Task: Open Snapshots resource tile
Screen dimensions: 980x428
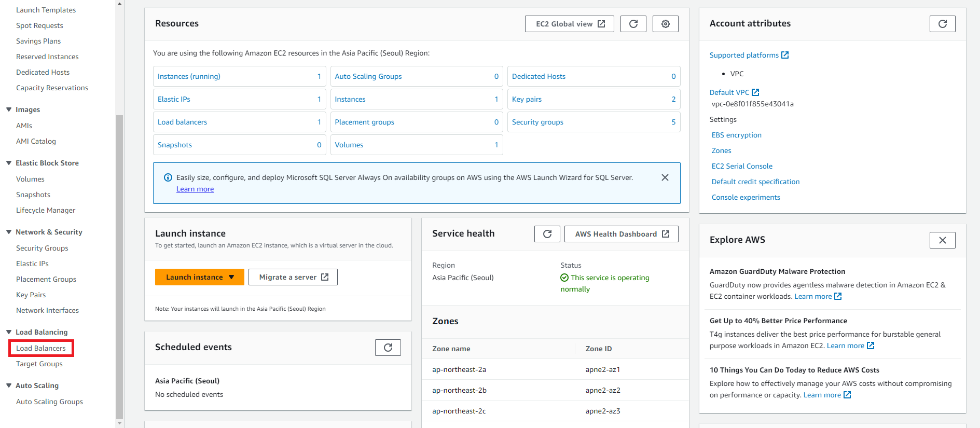Action: click(240, 145)
